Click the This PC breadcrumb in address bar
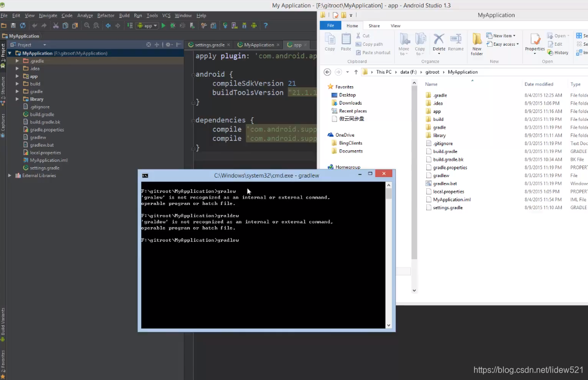 [384, 71]
